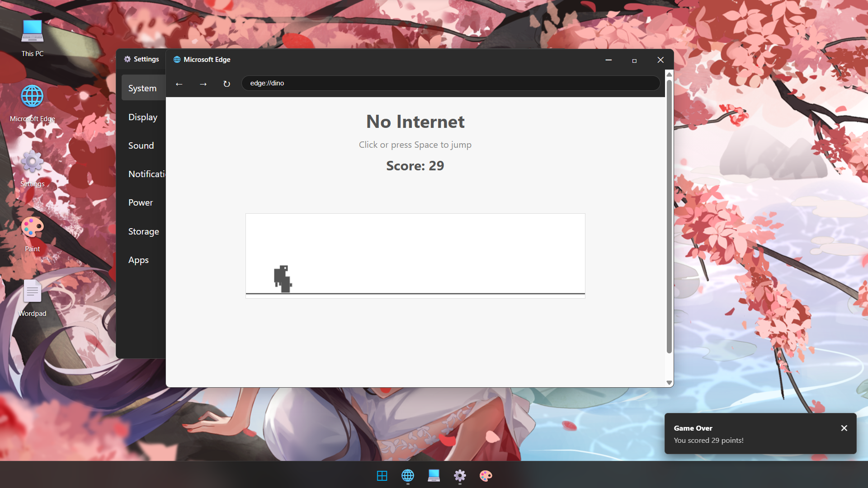The width and height of the screenshot is (868, 488).
Task: Select the Sound settings category
Action: 141,145
